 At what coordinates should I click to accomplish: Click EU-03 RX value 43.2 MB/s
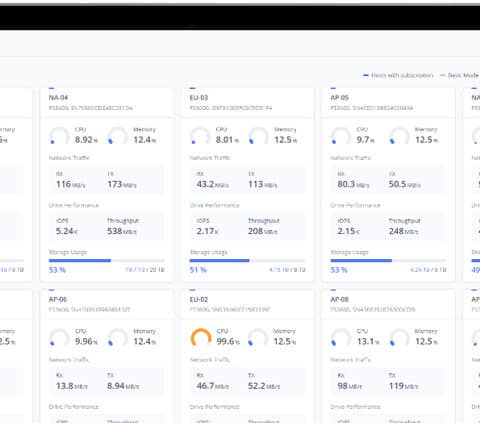tap(213, 184)
